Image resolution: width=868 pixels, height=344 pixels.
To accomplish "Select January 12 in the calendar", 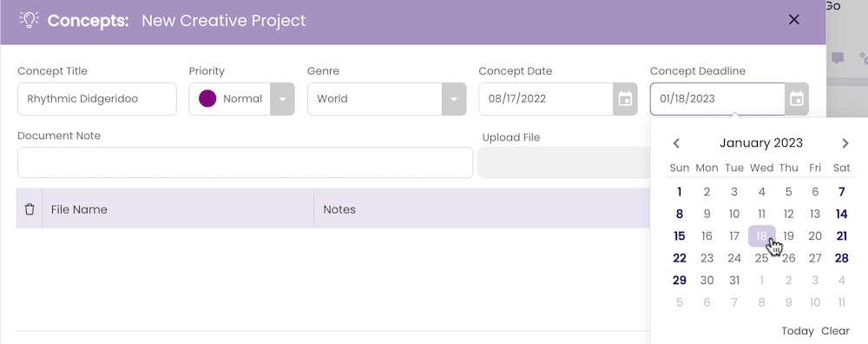I will [x=788, y=214].
